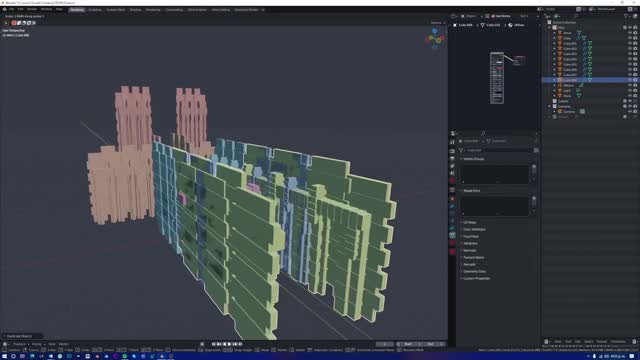
Task: Toggle the eye icon of the Plane row
Action: 630,96
